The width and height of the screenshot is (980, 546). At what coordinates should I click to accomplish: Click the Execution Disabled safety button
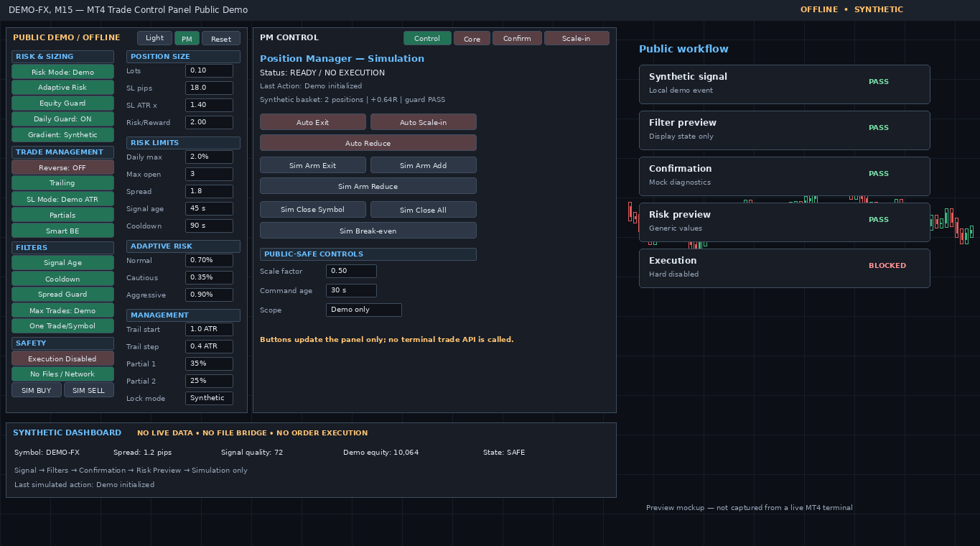tap(63, 358)
